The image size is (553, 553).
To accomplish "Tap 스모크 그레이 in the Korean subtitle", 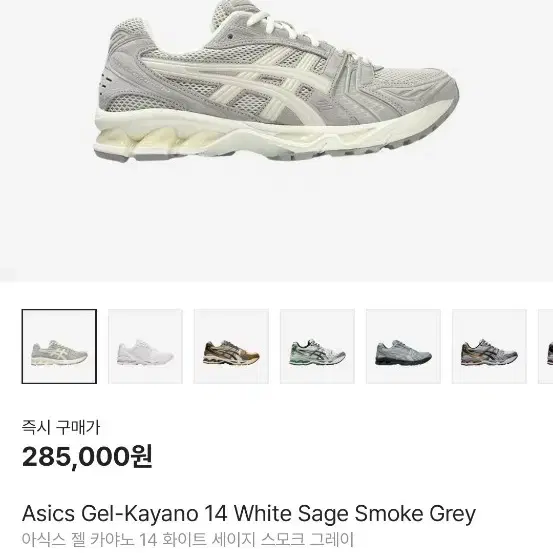I will [307, 540].
